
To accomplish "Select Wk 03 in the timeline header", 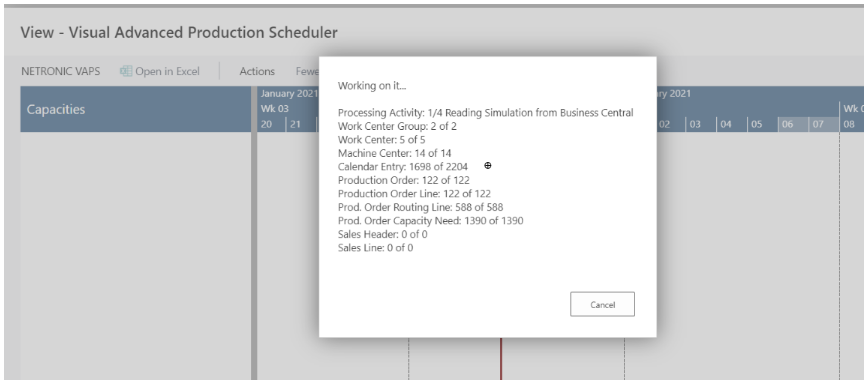I will tap(274, 109).
